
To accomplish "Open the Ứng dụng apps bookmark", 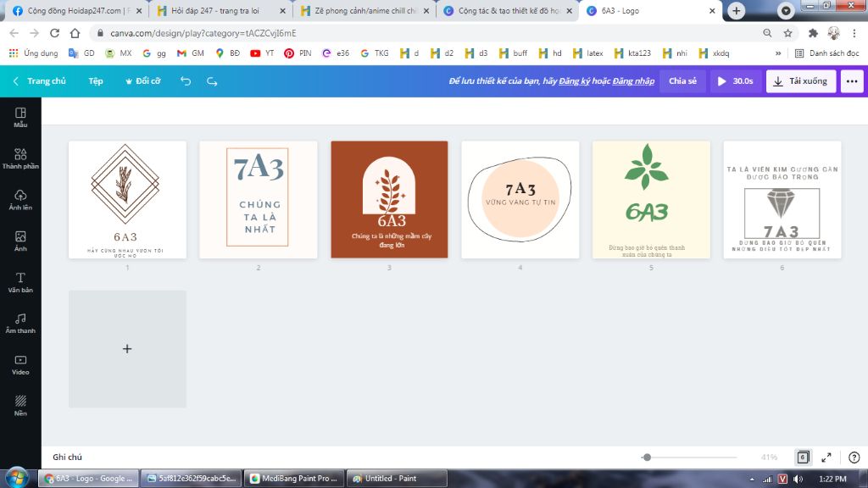I will point(34,53).
